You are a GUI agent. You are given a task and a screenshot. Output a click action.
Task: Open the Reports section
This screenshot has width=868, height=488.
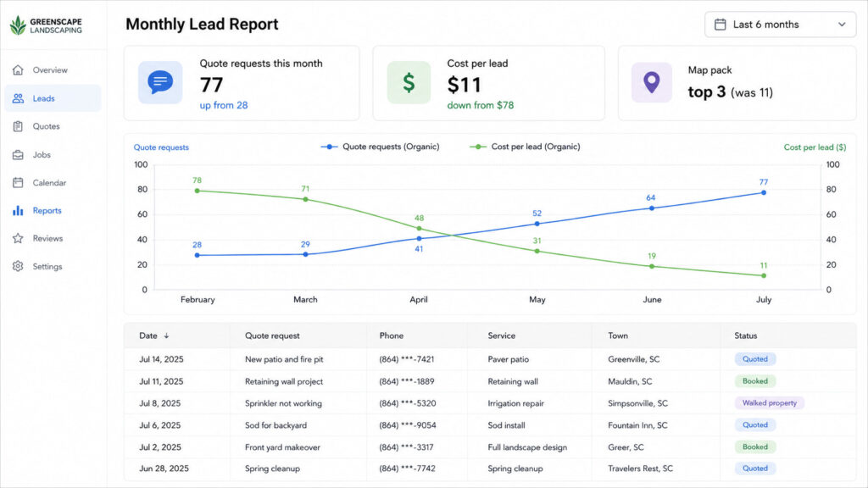click(53, 211)
